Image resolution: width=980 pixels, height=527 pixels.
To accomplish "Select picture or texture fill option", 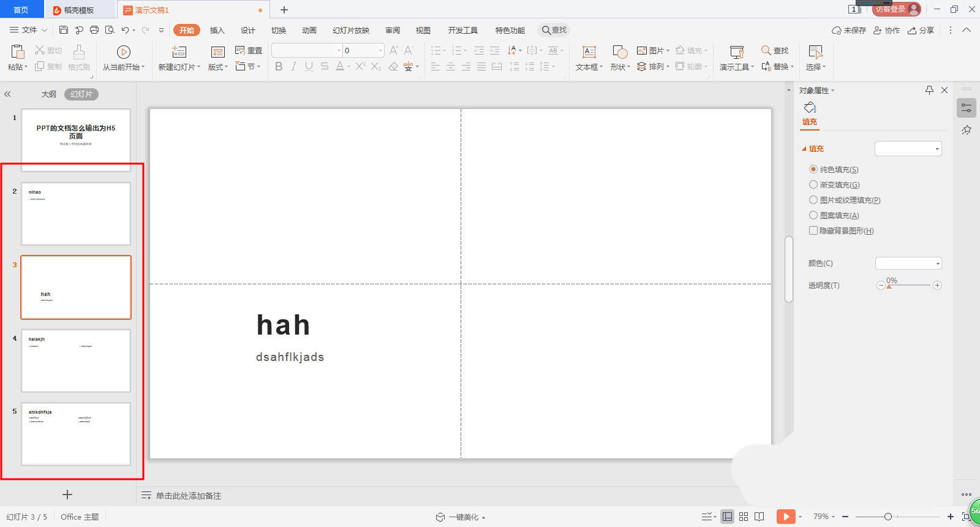I will pyautogui.click(x=813, y=200).
